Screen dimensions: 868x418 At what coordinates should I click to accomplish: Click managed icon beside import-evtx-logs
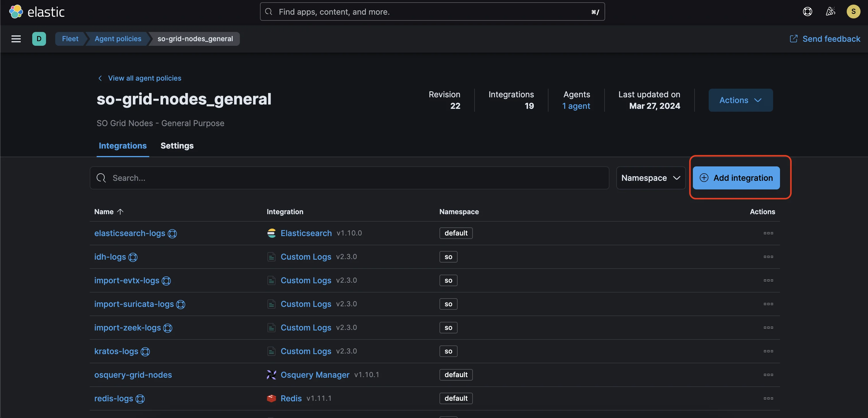pos(166,281)
